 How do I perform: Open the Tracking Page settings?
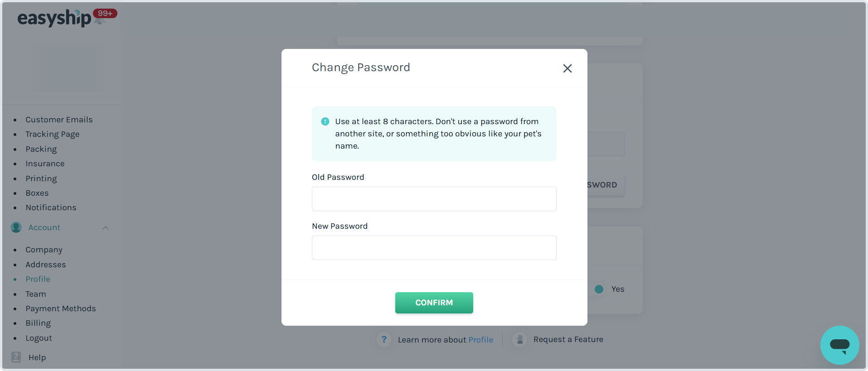pos(53,134)
